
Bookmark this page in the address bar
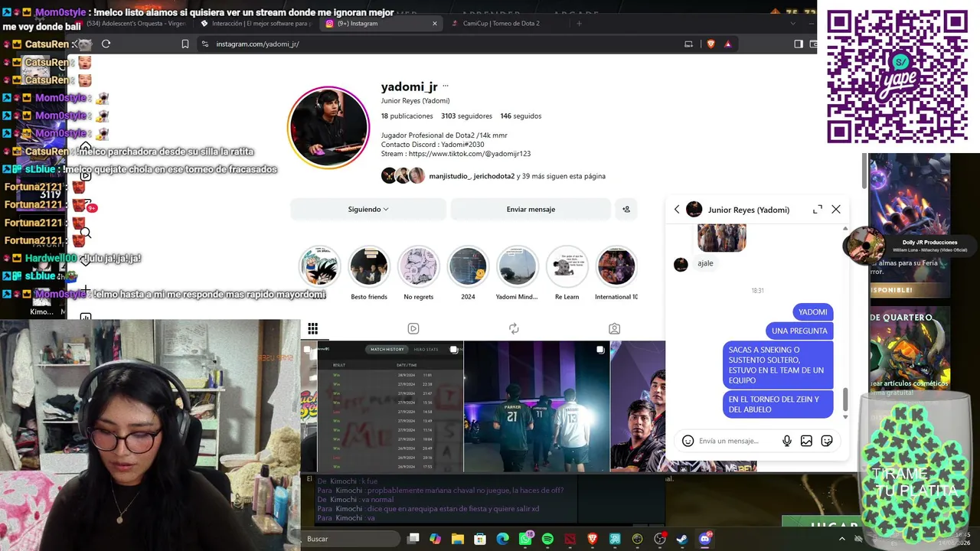pos(185,44)
